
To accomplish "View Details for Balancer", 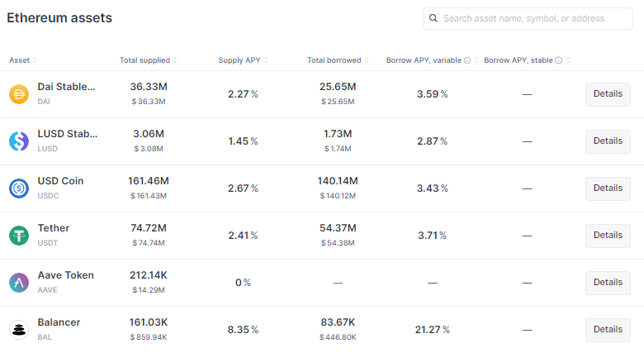I will (608, 330).
